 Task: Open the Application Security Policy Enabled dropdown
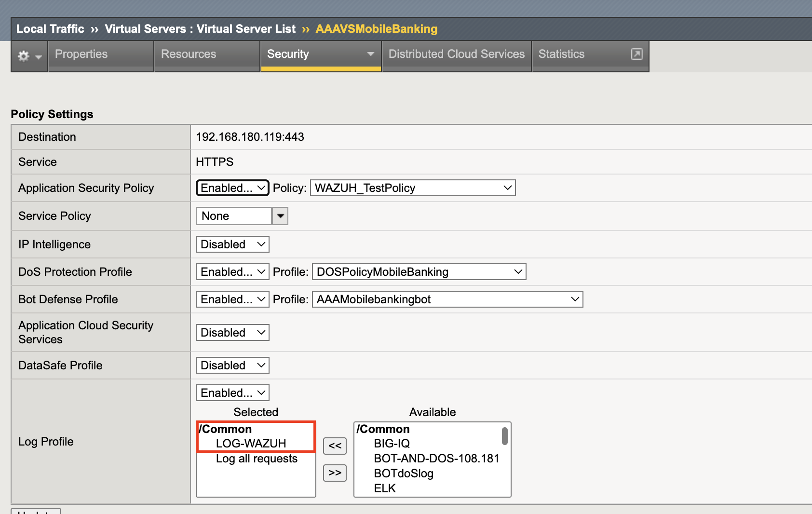pyautogui.click(x=232, y=188)
